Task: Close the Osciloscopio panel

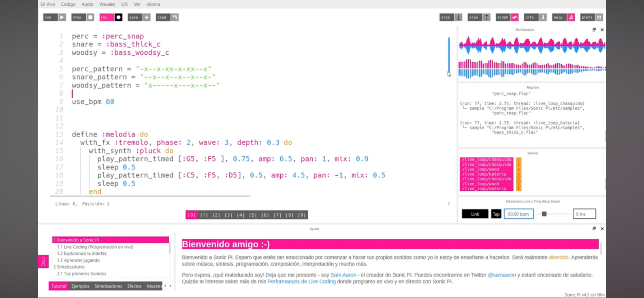Action: (602, 30)
